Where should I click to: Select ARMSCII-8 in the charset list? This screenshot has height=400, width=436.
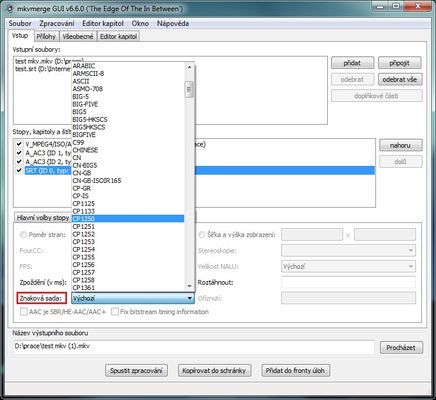click(128, 74)
